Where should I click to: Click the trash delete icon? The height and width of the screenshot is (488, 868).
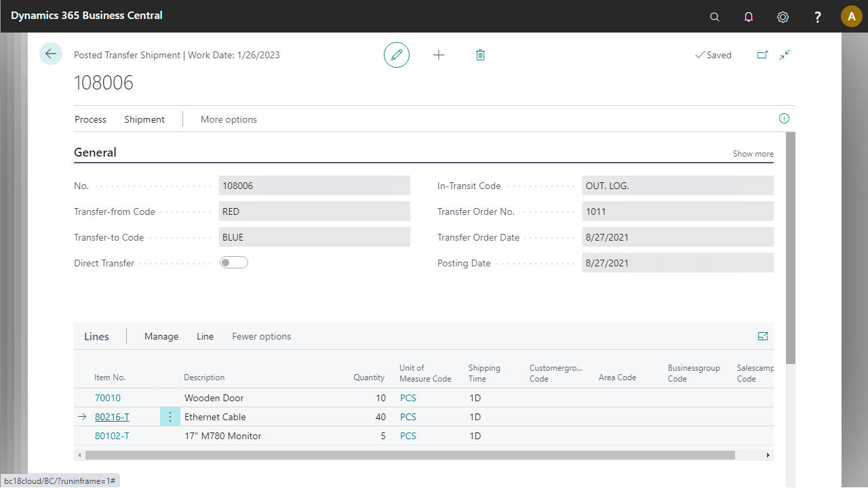click(x=480, y=55)
